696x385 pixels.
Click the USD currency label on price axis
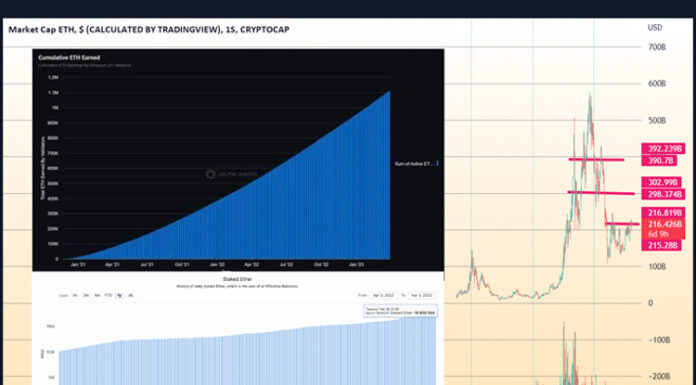[655, 28]
